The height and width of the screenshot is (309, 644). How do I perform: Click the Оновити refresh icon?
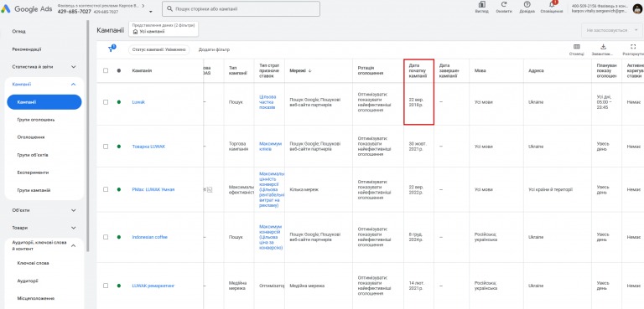click(504, 4)
